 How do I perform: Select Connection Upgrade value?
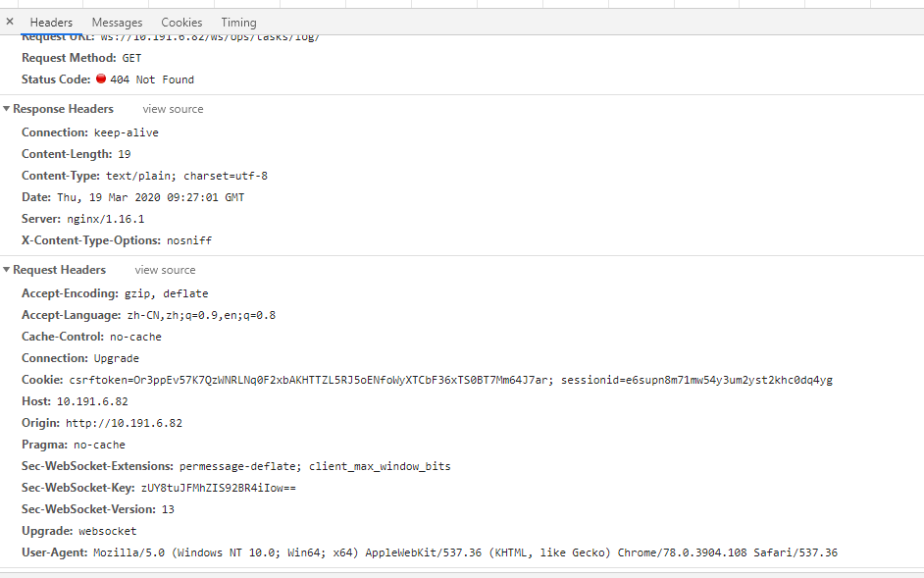(x=117, y=358)
